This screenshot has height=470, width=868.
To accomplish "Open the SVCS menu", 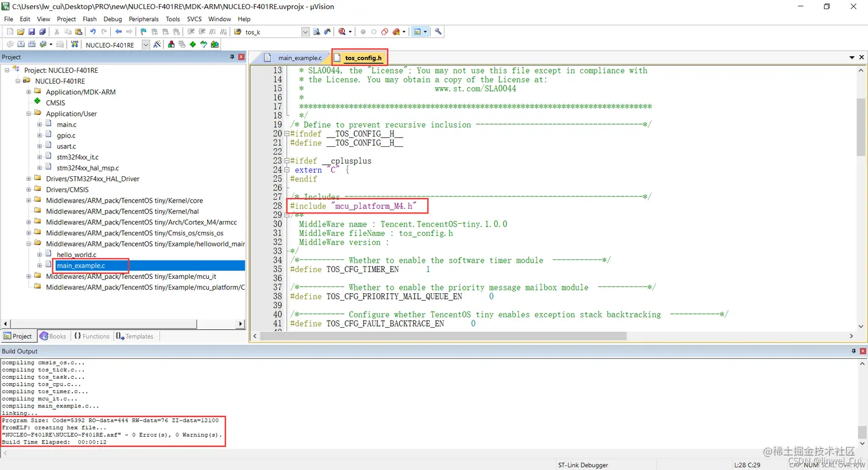I will (x=195, y=19).
